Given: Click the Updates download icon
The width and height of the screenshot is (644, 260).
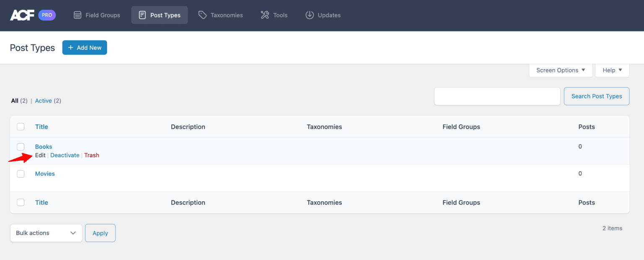Looking at the screenshot, I should [x=309, y=15].
